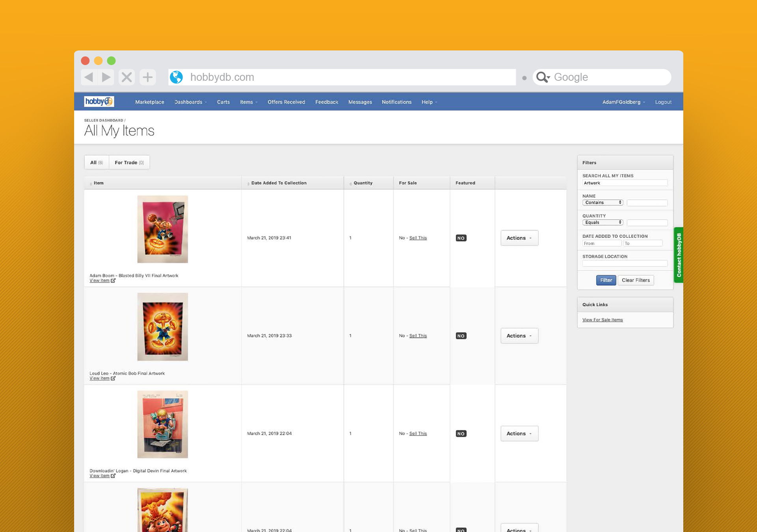757x532 pixels.
Task: Go to Marketplace in navigation bar
Action: (149, 102)
